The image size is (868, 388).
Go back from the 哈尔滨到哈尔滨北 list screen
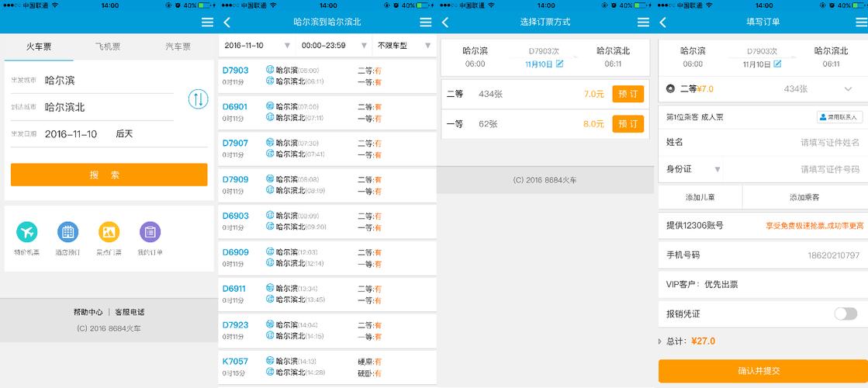227,23
